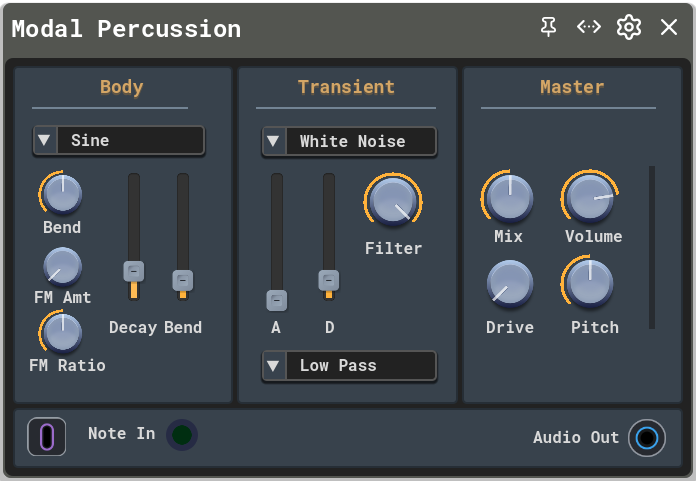The height and width of the screenshot is (481, 696).
Task: Open the Sine waveform dropdown
Action: (x=119, y=141)
